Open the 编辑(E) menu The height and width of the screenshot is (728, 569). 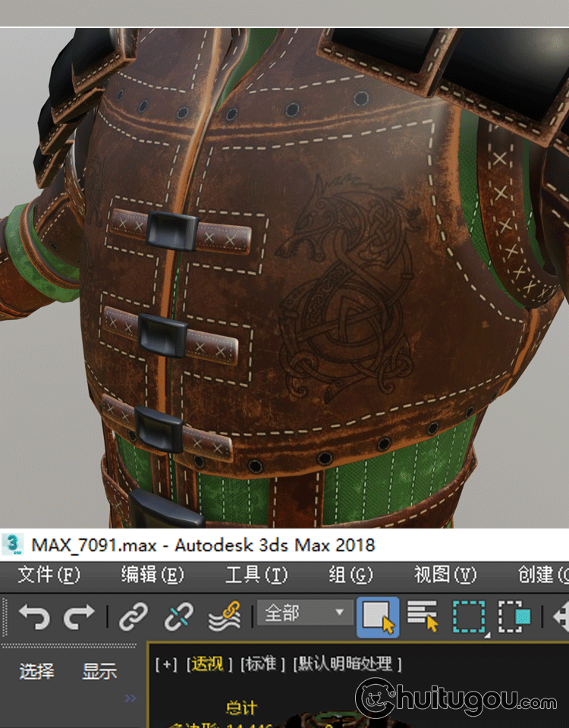coord(152,575)
